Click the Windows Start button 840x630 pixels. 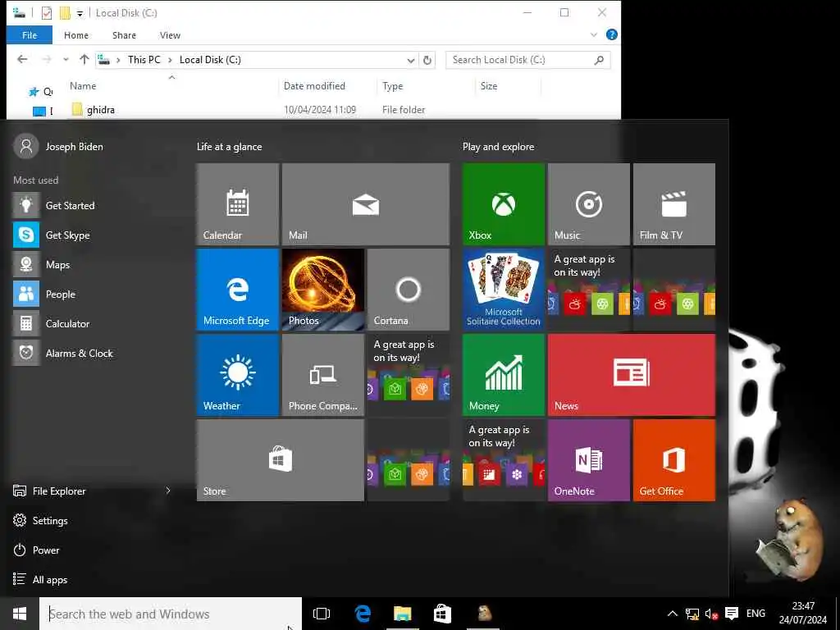20,614
